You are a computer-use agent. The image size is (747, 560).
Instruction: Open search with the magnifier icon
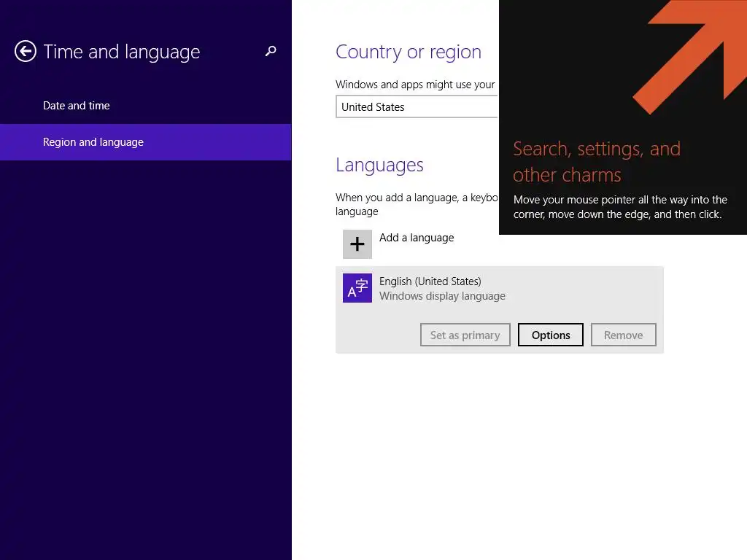(271, 51)
